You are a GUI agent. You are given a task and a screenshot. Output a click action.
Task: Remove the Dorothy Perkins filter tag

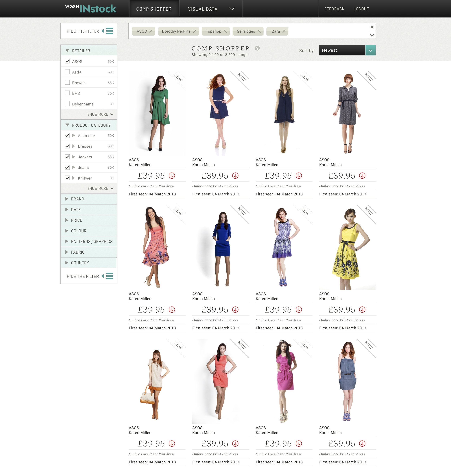[195, 31]
